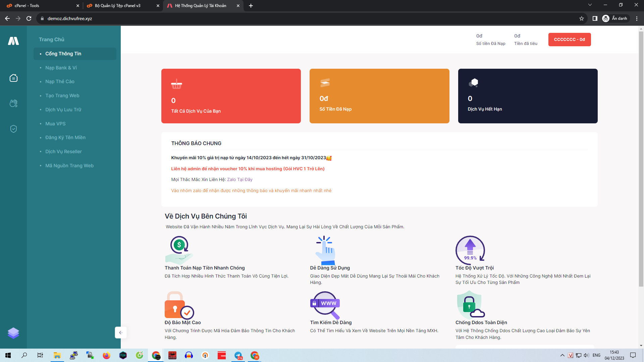Click the M logo at the top left
The height and width of the screenshot is (362, 644).
13,41
